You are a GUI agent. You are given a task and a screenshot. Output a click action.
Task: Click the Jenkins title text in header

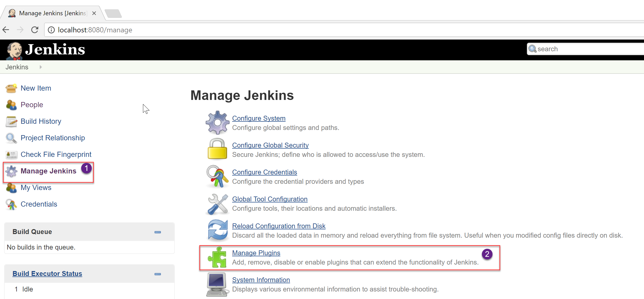pos(55,49)
